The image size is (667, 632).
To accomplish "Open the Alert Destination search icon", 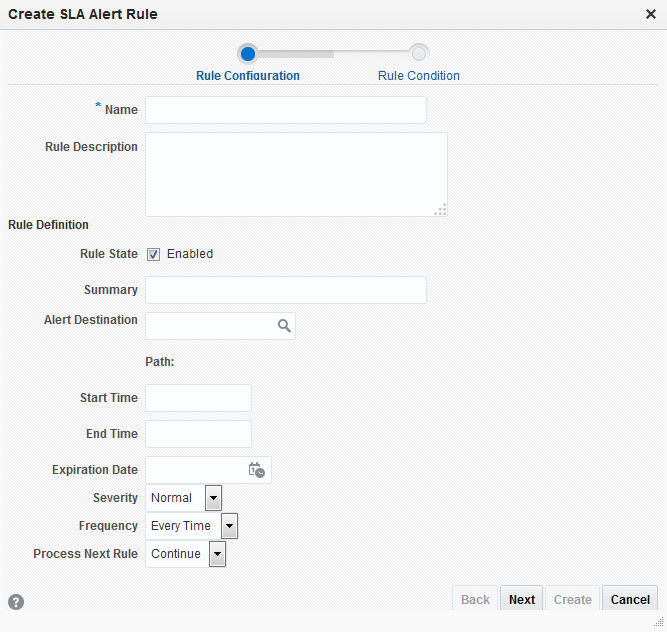I will point(284,326).
